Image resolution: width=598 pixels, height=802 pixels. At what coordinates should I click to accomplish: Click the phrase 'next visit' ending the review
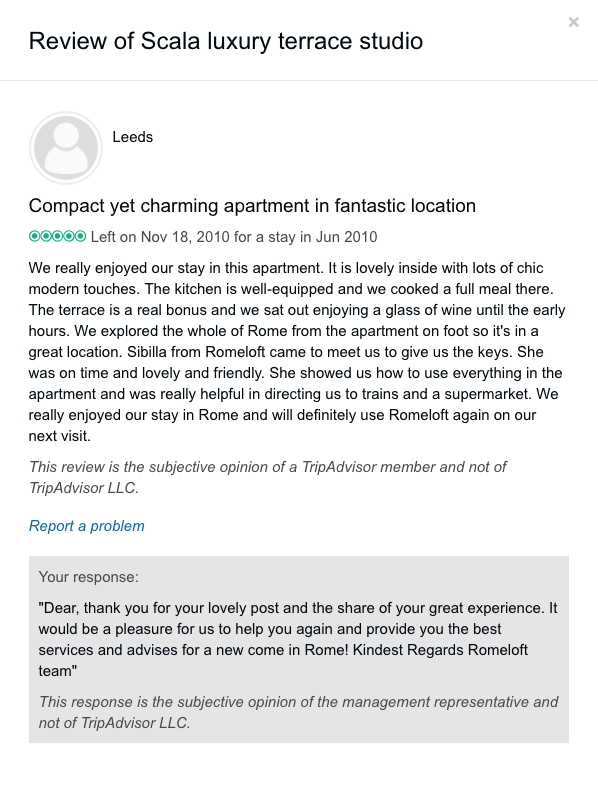coord(59,436)
